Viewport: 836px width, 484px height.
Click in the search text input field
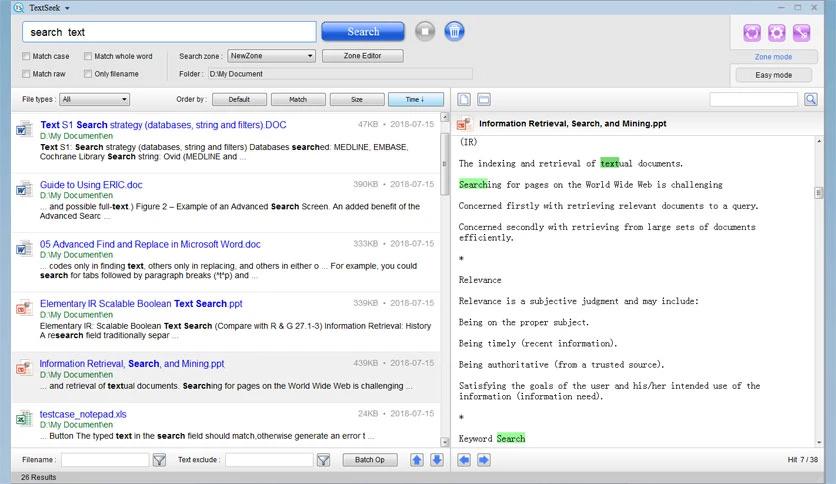[x=168, y=32]
